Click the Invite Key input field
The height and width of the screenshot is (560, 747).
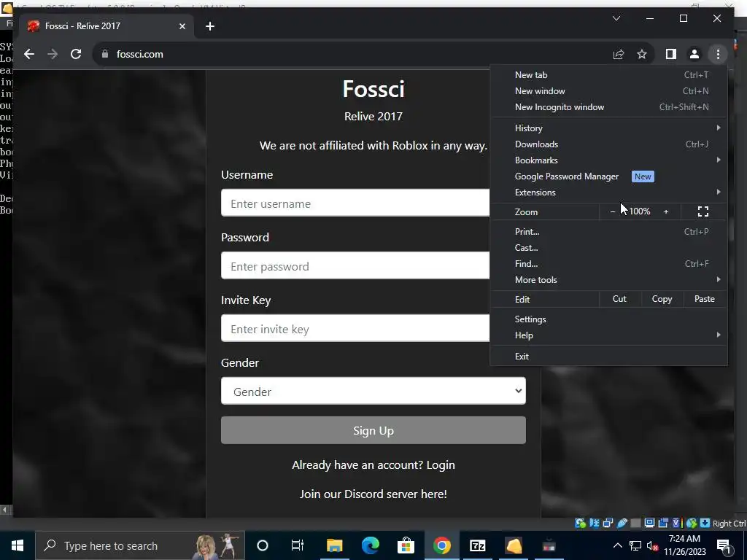[355, 328]
